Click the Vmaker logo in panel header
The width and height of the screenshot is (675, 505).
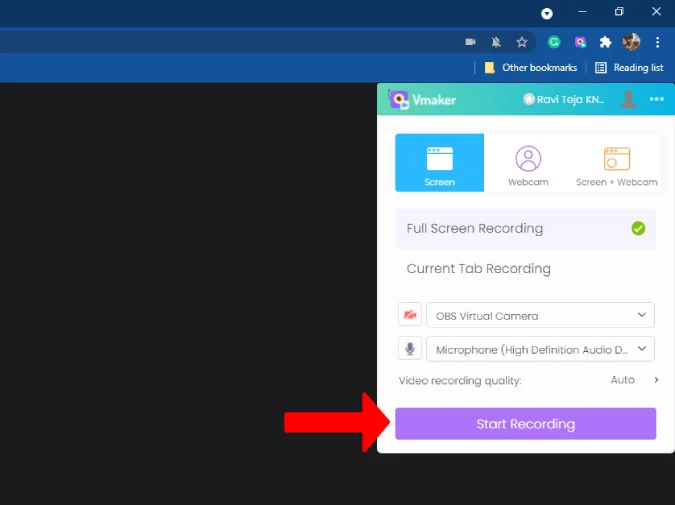(422, 100)
